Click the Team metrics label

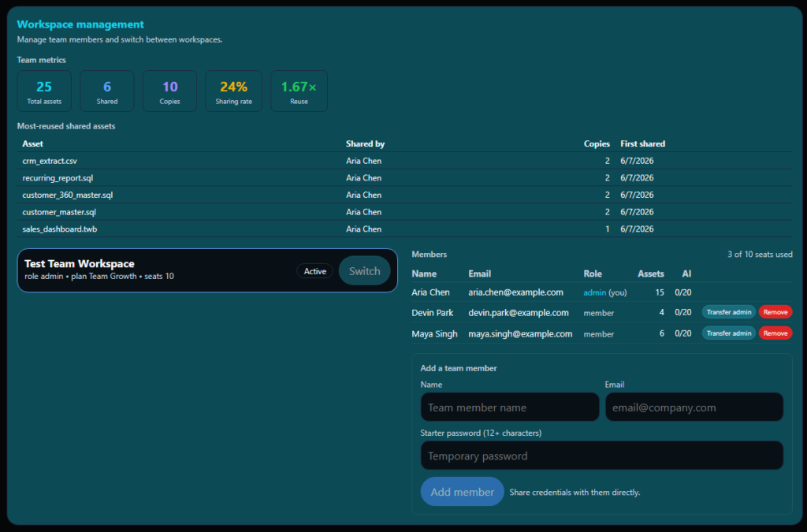(x=41, y=60)
